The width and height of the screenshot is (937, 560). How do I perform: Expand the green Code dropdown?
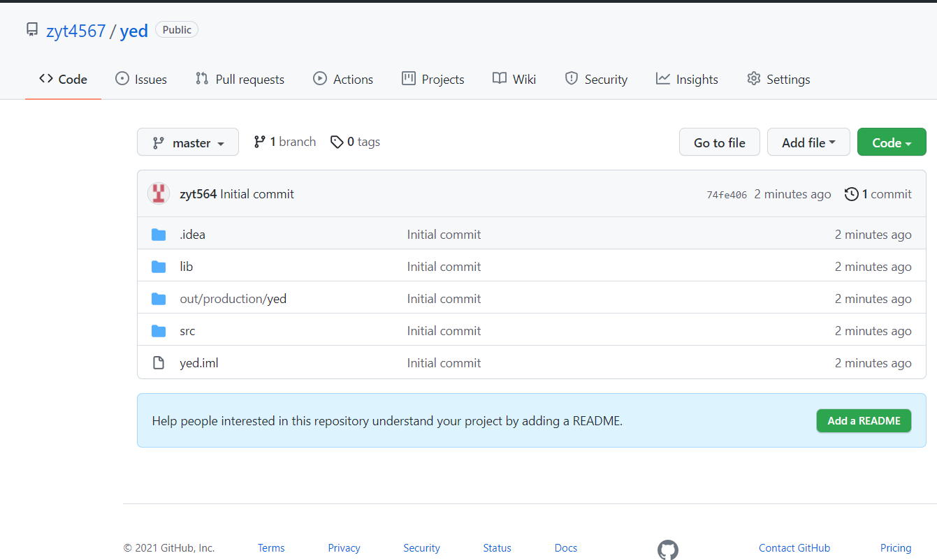click(892, 142)
